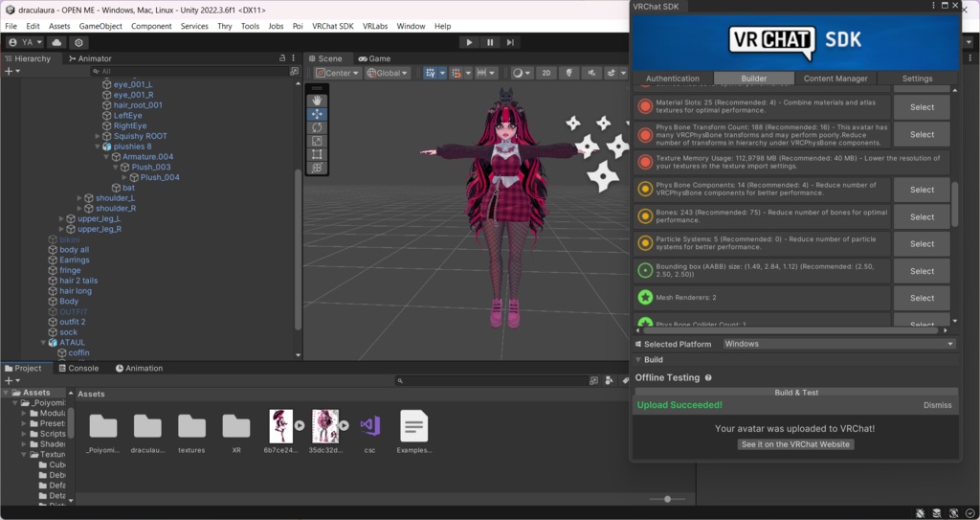Select the Rotate tool
The image size is (980, 520).
tap(317, 127)
